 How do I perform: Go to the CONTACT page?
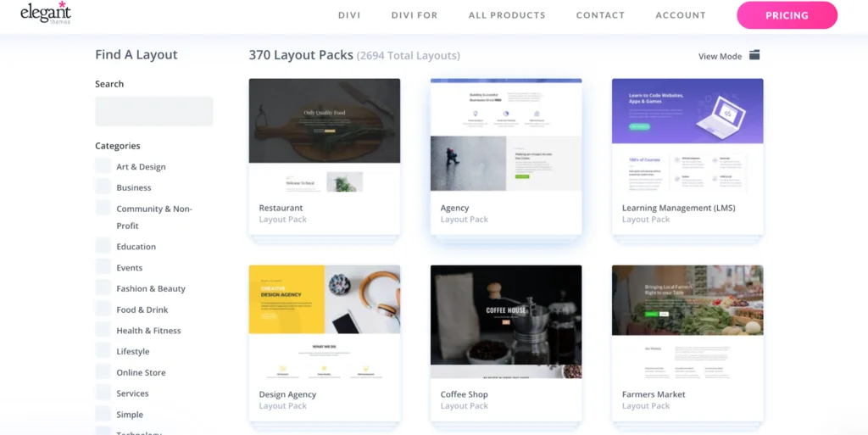(601, 15)
